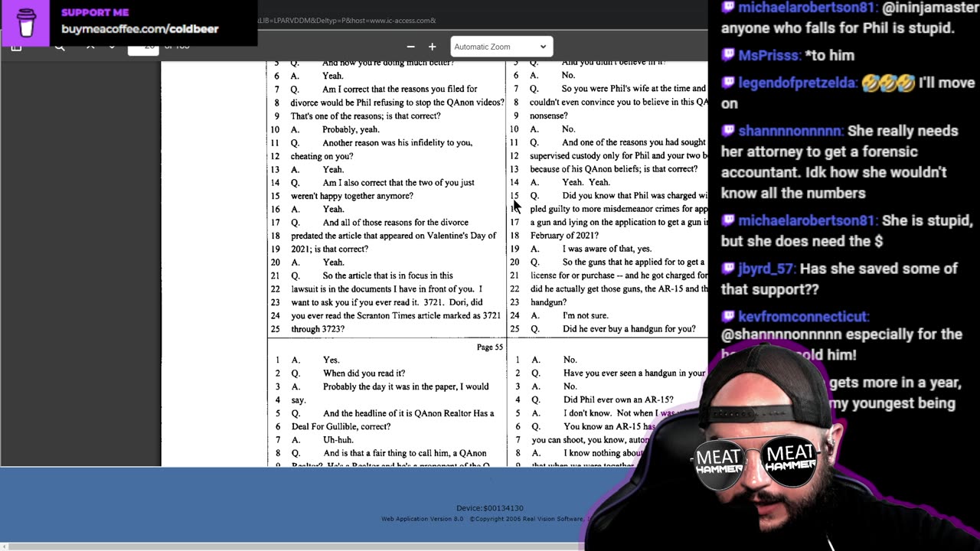Click username legendofpretzelda in chat

[x=798, y=83]
